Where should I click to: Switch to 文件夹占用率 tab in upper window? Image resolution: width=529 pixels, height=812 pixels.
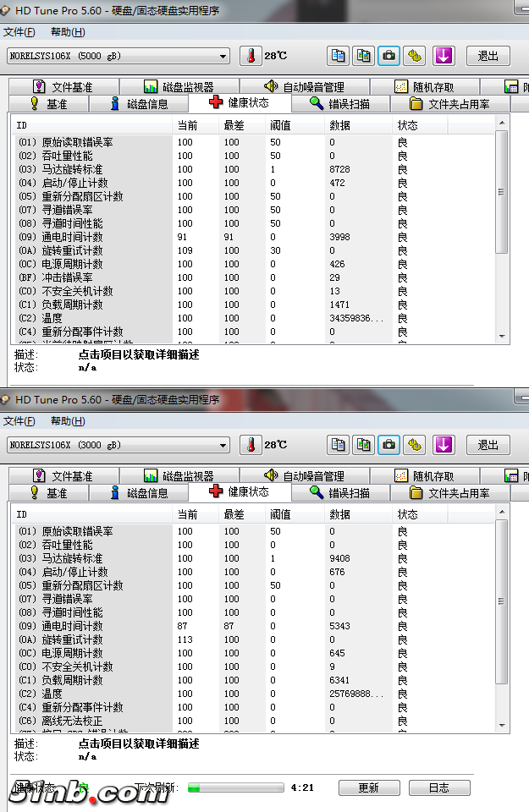click(x=449, y=103)
